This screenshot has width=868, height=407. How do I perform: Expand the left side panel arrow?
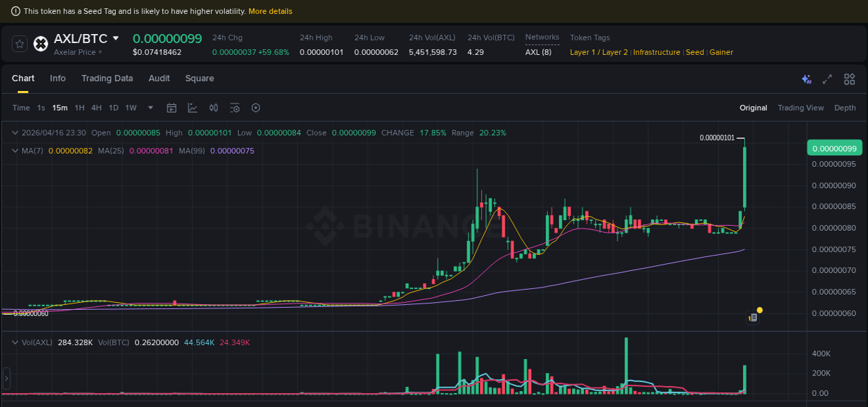pos(6,379)
